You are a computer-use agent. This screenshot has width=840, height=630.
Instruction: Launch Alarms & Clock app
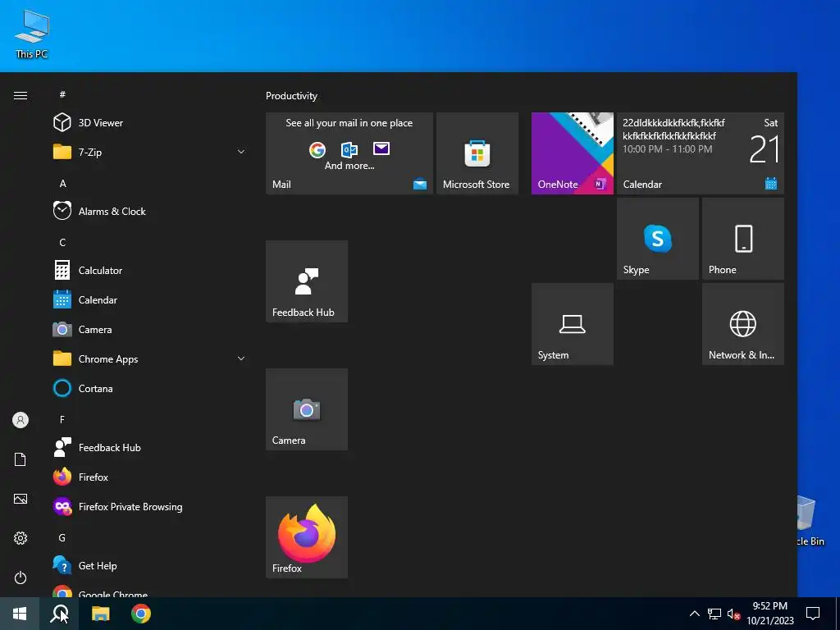click(150, 211)
